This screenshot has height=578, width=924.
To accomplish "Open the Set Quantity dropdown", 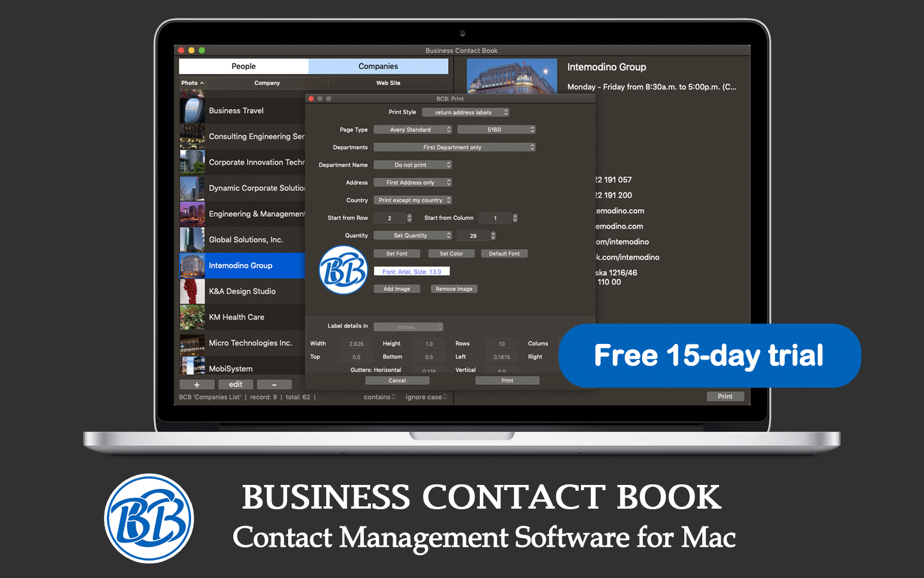I will pos(412,236).
